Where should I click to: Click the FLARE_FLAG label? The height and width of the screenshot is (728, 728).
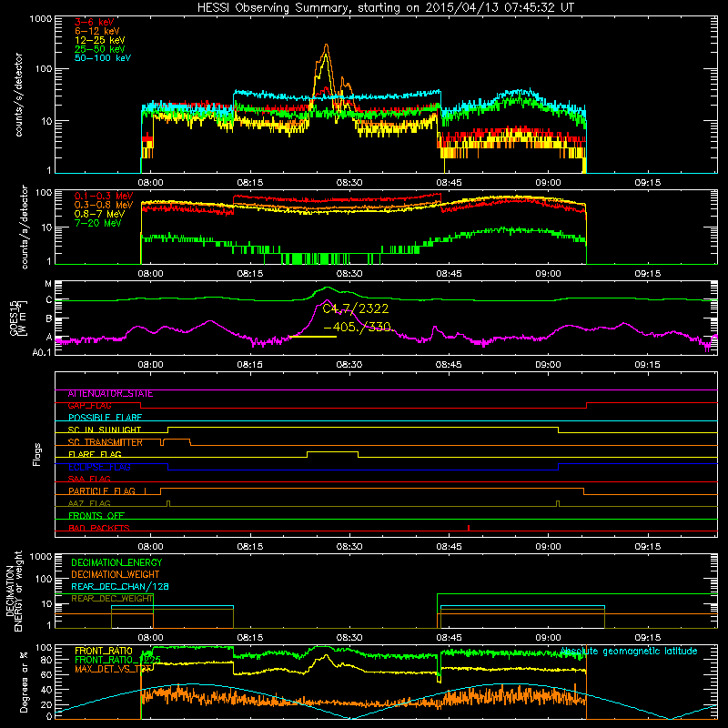coord(95,454)
